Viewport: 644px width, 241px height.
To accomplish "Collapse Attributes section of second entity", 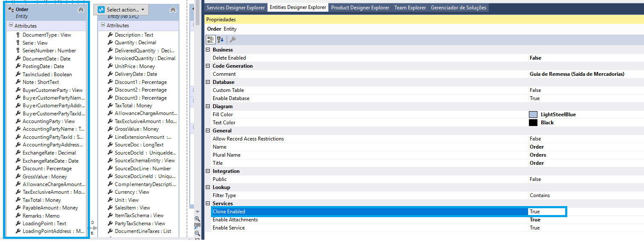I will point(103,25).
